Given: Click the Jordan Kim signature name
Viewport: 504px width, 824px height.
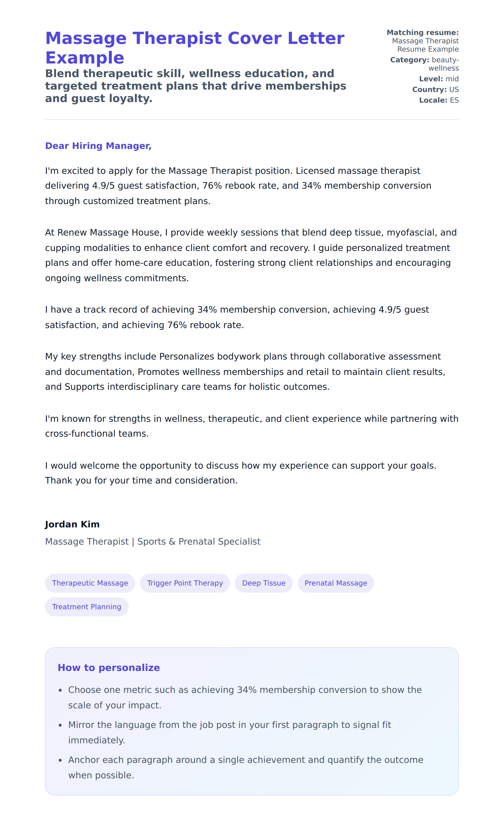Looking at the screenshot, I should click(x=72, y=524).
